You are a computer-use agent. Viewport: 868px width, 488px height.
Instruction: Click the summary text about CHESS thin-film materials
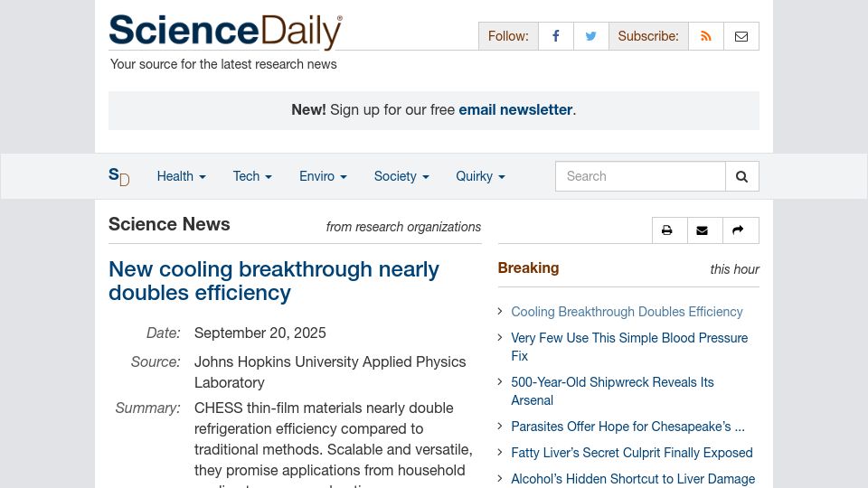[334, 446]
